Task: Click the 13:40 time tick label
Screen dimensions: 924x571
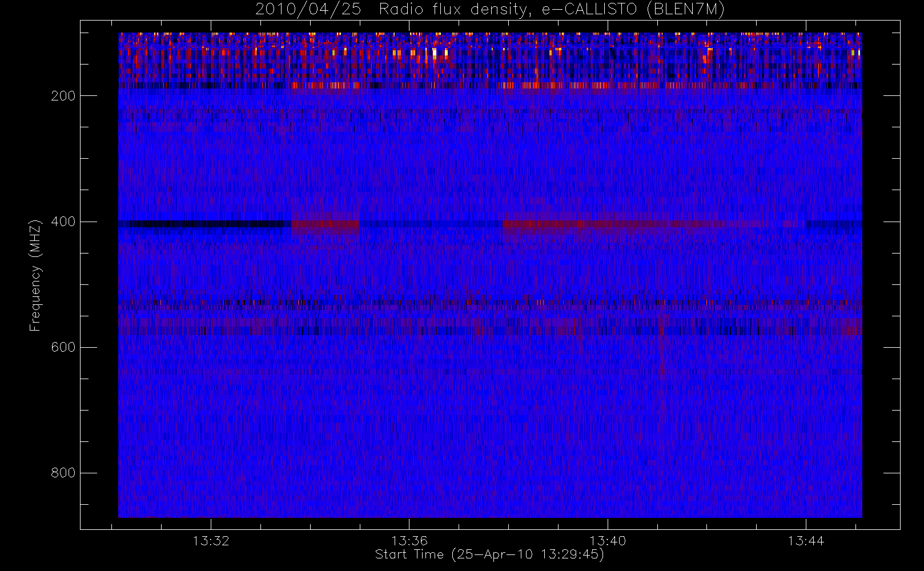Action: pyautogui.click(x=608, y=541)
